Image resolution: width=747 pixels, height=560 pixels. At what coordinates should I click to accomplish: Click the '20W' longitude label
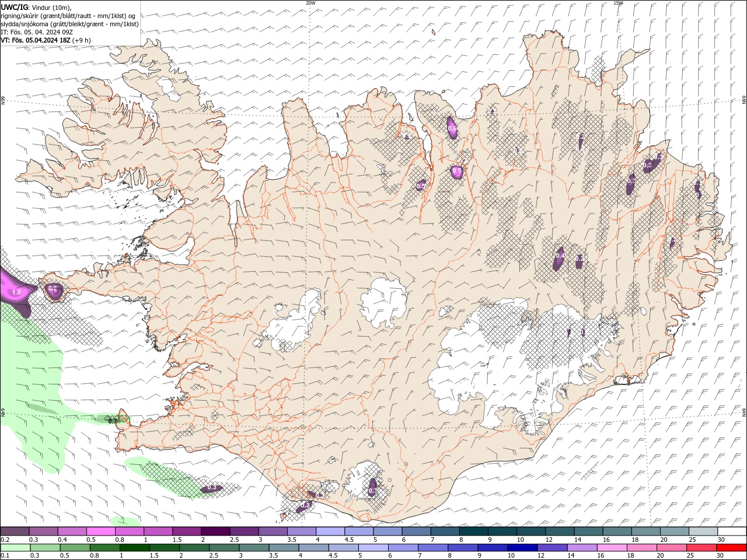(310, 2)
